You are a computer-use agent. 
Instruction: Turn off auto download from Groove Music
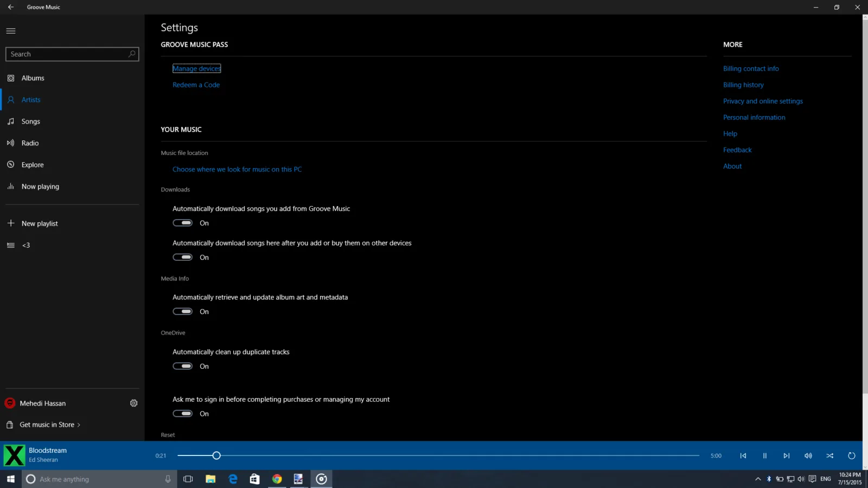pos(183,223)
